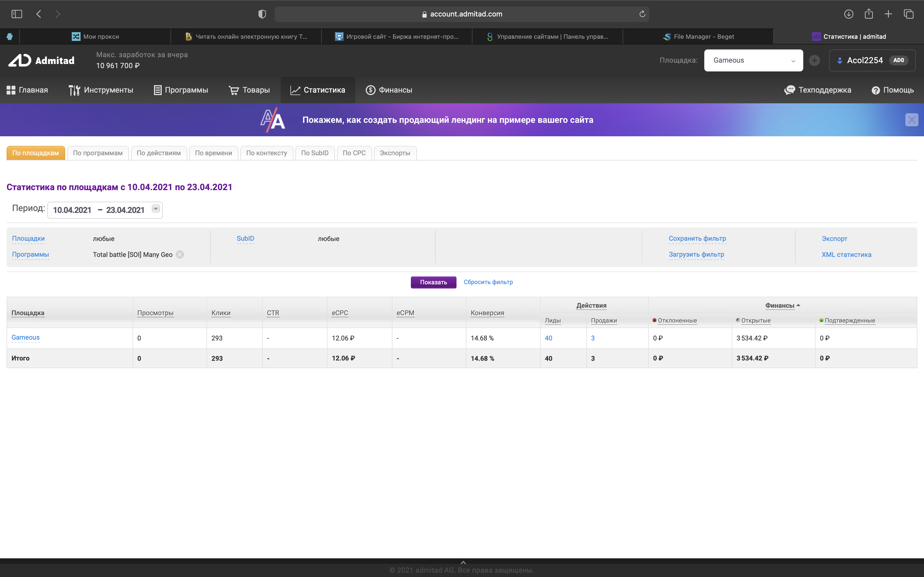Open period date range dropdown arrow
Viewport: 924px width, 577px height.
(156, 209)
